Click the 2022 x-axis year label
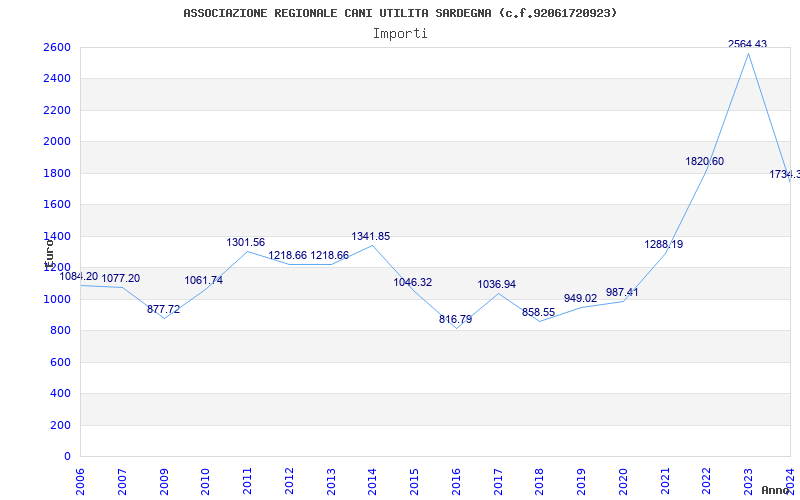Viewport: 800px width, 500px height. [707, 482]
